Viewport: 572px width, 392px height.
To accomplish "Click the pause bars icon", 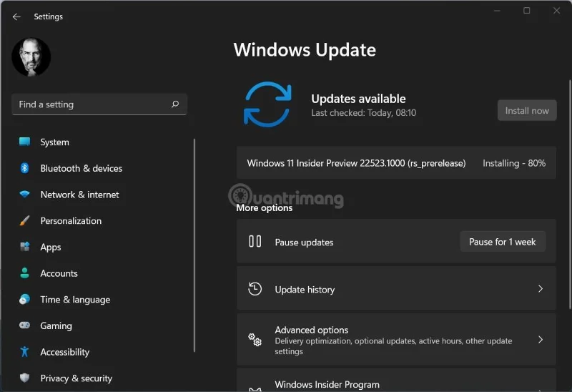I will tap(255, 241).
